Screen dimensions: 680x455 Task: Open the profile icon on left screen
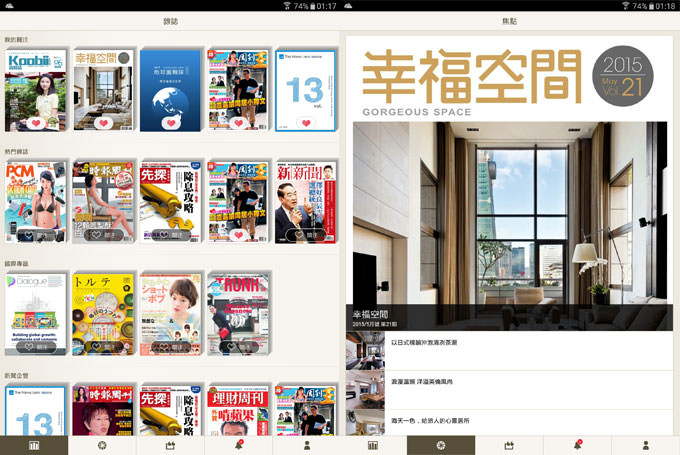pyautogui.click(x=307, y=445)
